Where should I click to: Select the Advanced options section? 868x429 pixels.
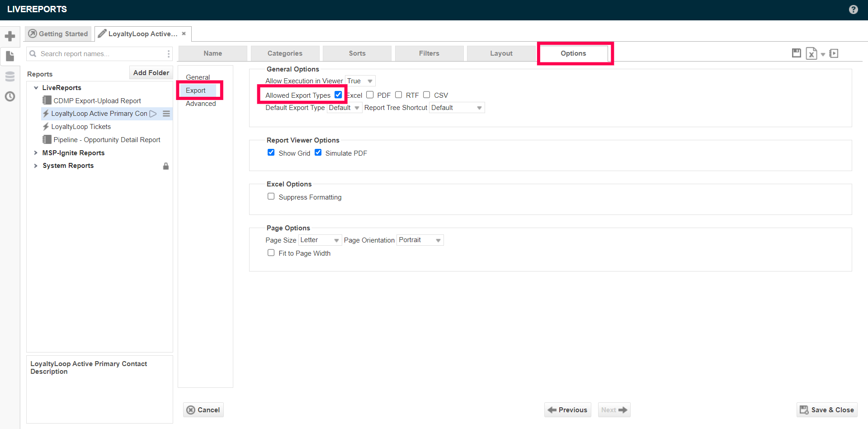(x=201, y=104)
